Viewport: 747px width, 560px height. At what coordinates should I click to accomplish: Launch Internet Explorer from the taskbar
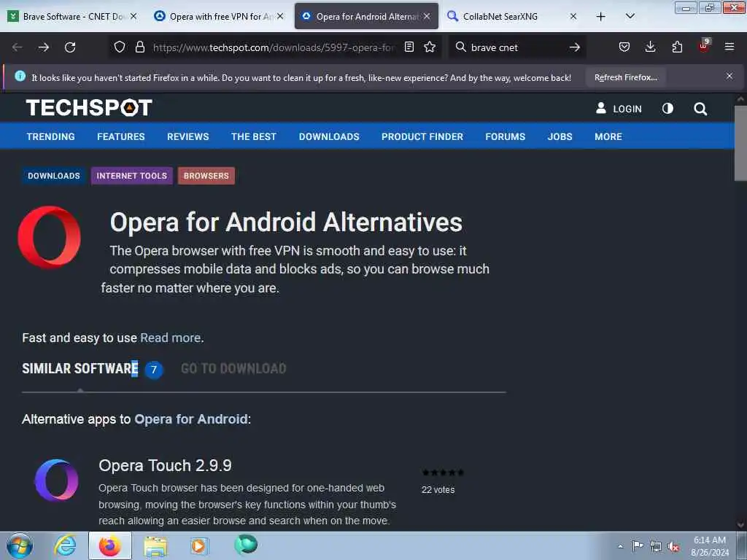click(x=65, y=545)
